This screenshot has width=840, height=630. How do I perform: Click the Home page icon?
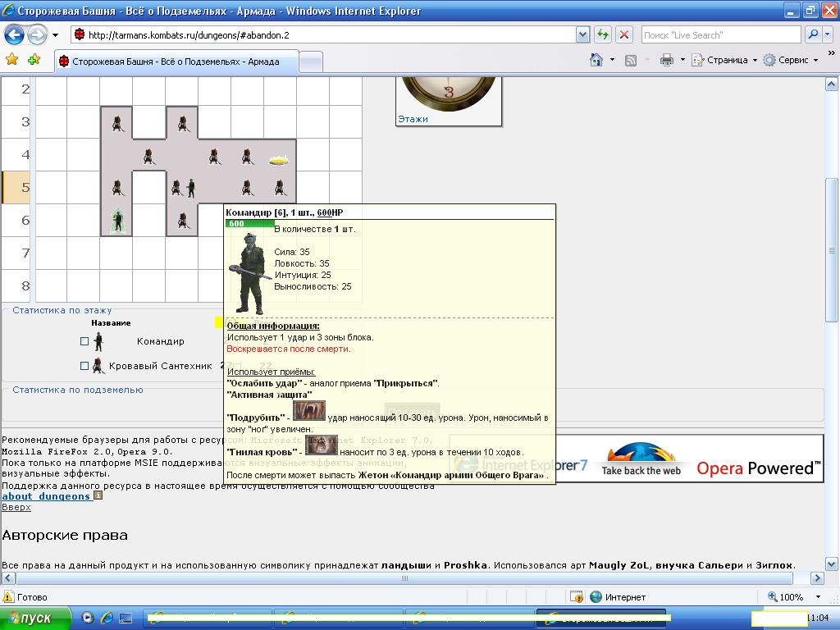596,60
